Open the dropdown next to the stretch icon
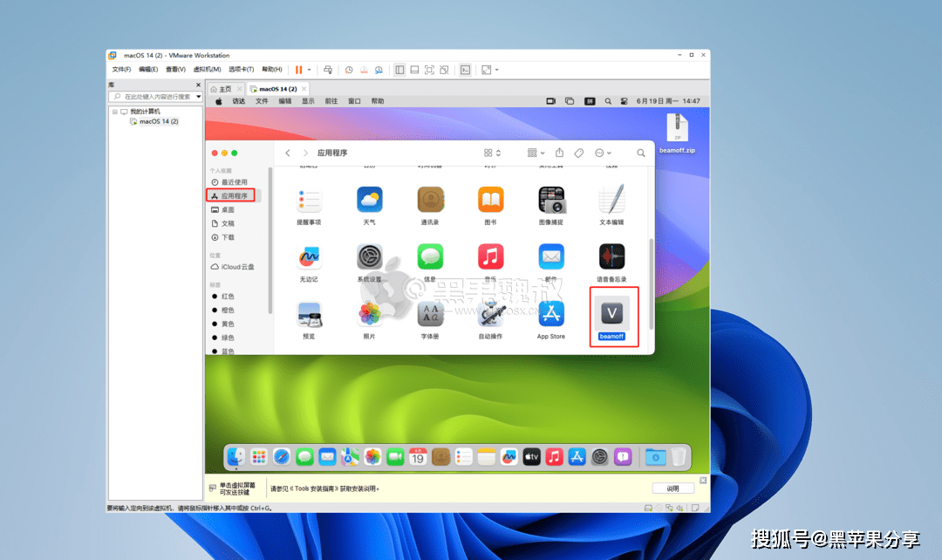The image size is (942, 560). (497, 70)
